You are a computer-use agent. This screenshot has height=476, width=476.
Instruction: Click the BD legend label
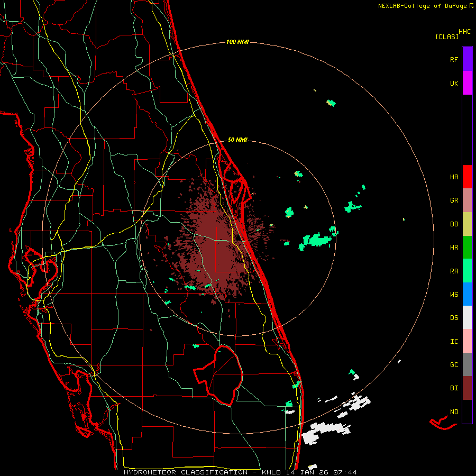(454, 224)
